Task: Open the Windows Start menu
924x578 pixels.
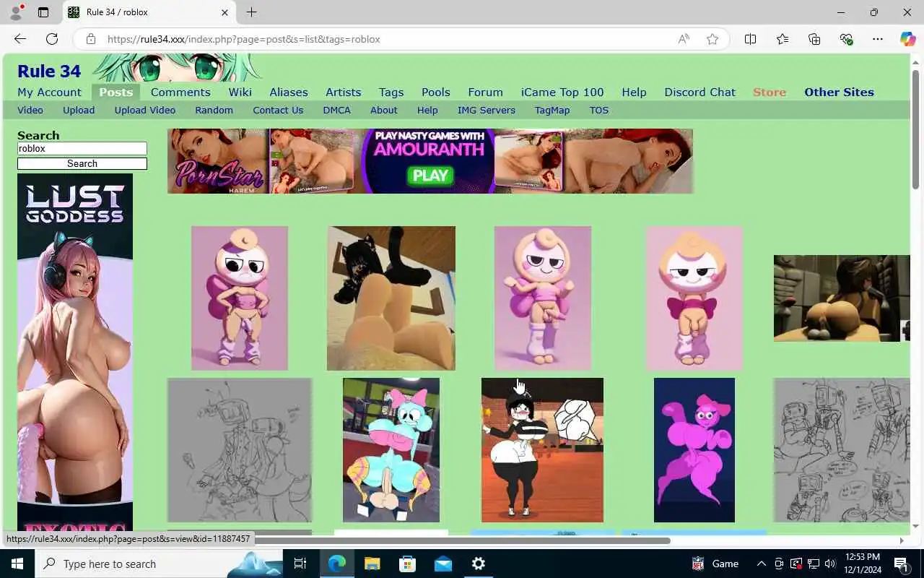Action: pyautogui.click(x=17, y=564)
